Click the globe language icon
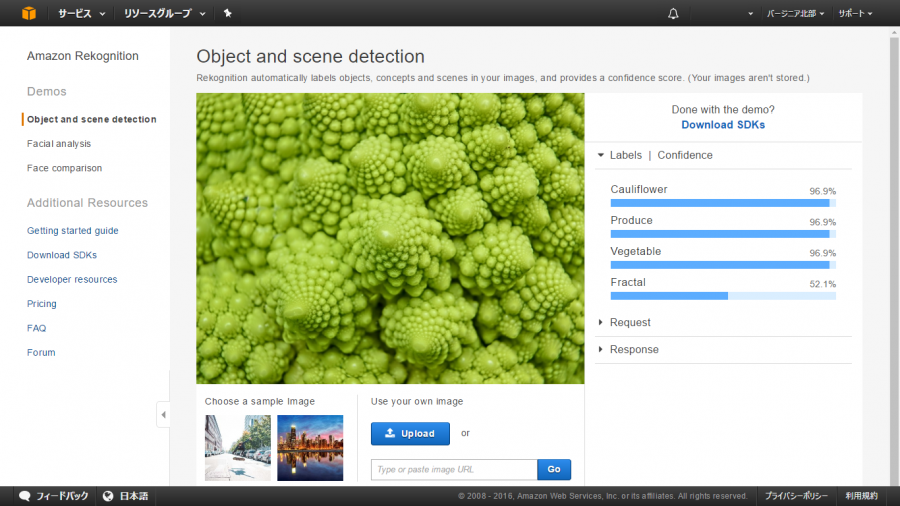This screenshot has width=900, height=506. tap(108, 496)
